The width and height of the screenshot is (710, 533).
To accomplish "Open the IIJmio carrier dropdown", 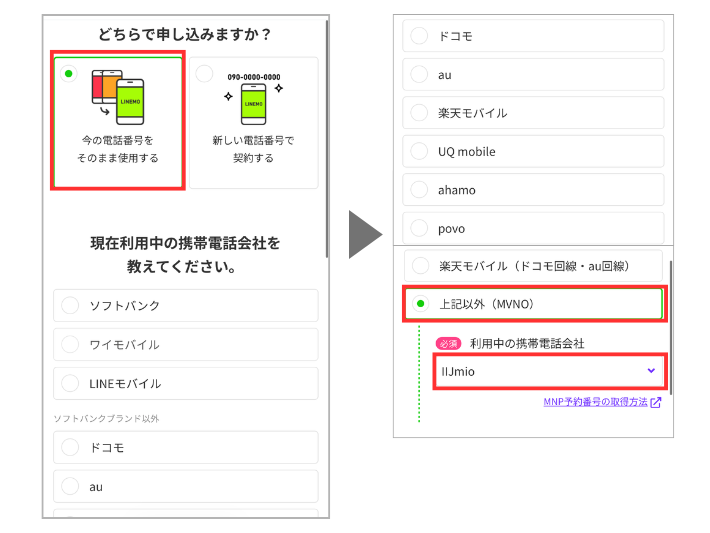I will point(549,371).
